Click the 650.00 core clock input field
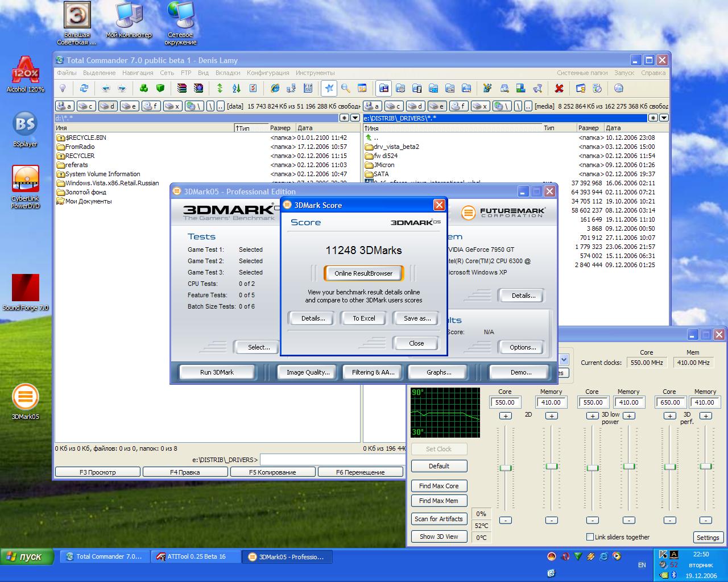This screenshot has width=728, height=582. [x=670, y=402]
